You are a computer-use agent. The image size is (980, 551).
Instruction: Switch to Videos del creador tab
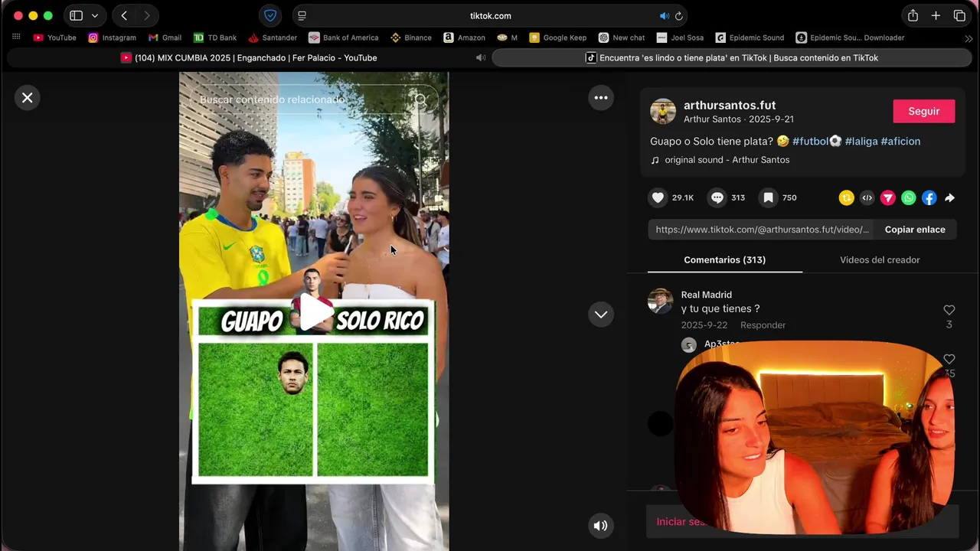click(880, 260)
